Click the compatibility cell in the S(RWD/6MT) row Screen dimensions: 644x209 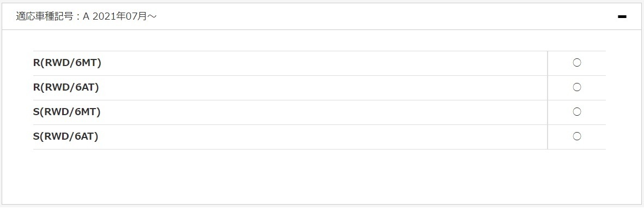tap(576, 112)
